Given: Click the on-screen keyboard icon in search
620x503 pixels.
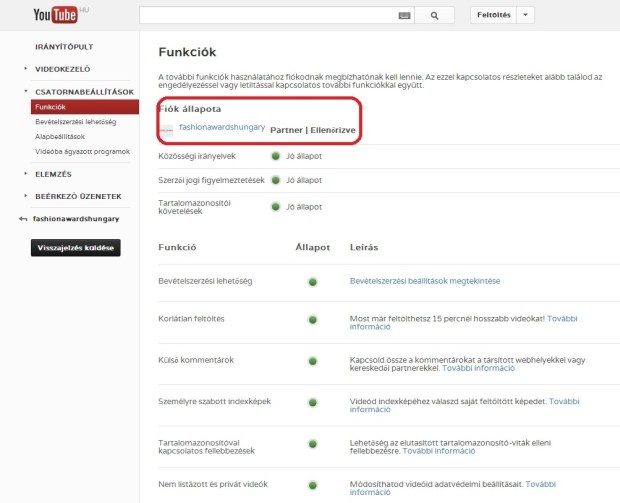Looking at the screenshot, I should (x=404, y=15).
